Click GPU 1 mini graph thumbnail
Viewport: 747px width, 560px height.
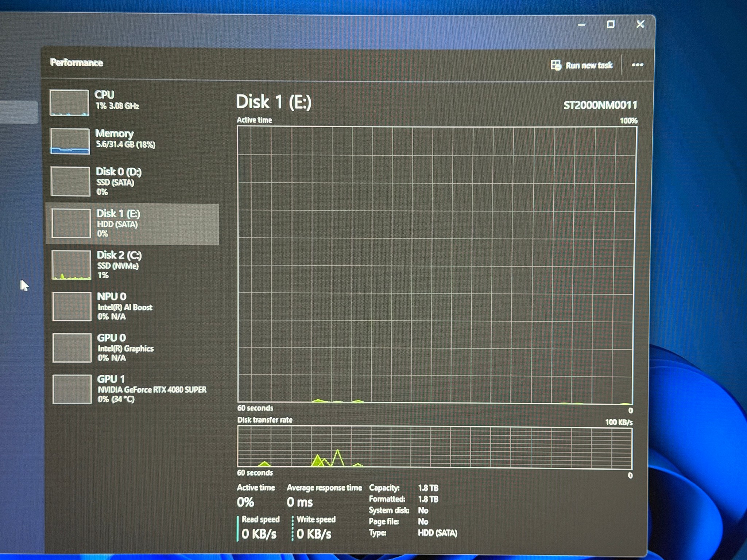coord(72,389)
